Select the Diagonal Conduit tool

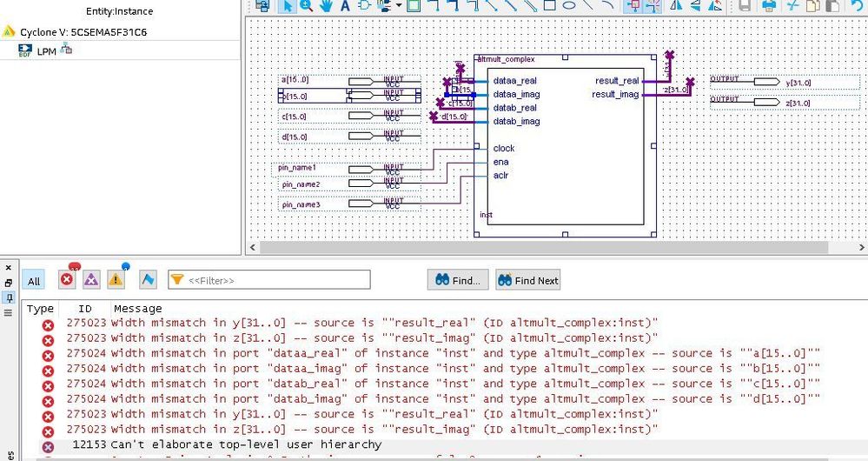(x=530, y=5)
